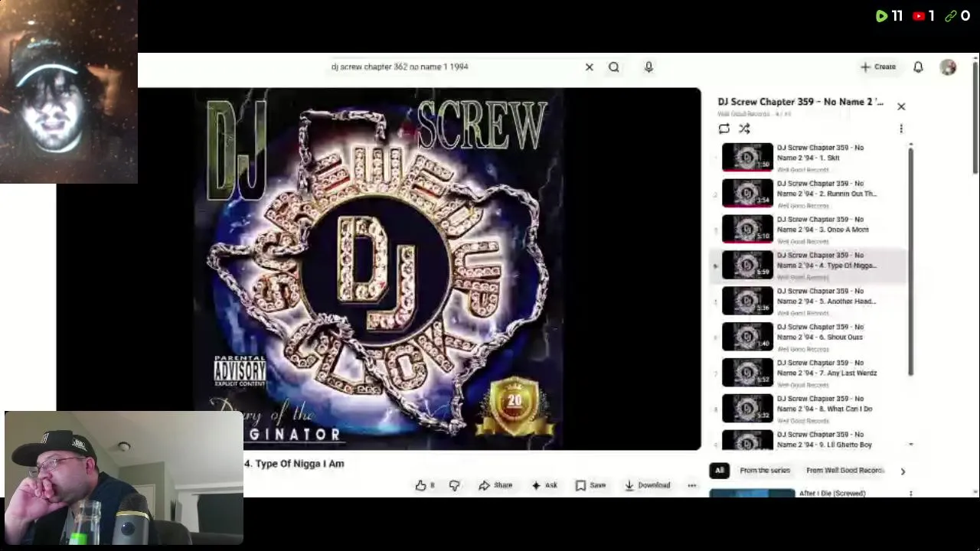Viewport: 980px width, 551px height.
Task: Play playlist track 9. Lil Ghetto Boy
Action: click(x=809, y=440)
